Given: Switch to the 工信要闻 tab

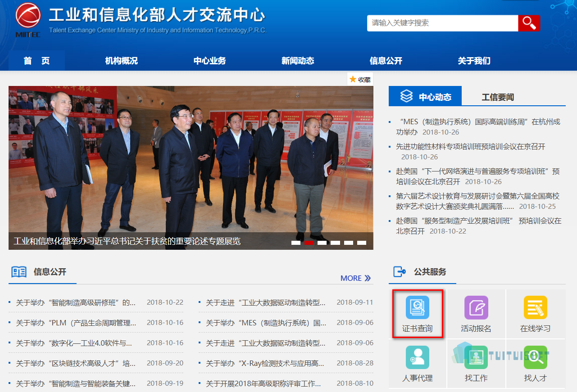Looking at the screenshot, I should 498,97.
